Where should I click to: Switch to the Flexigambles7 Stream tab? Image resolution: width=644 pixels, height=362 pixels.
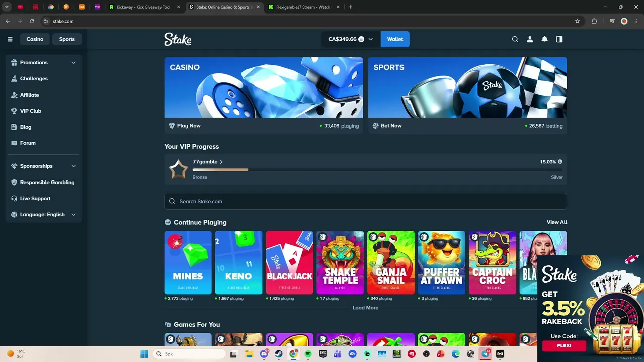(x=304, y=7)
